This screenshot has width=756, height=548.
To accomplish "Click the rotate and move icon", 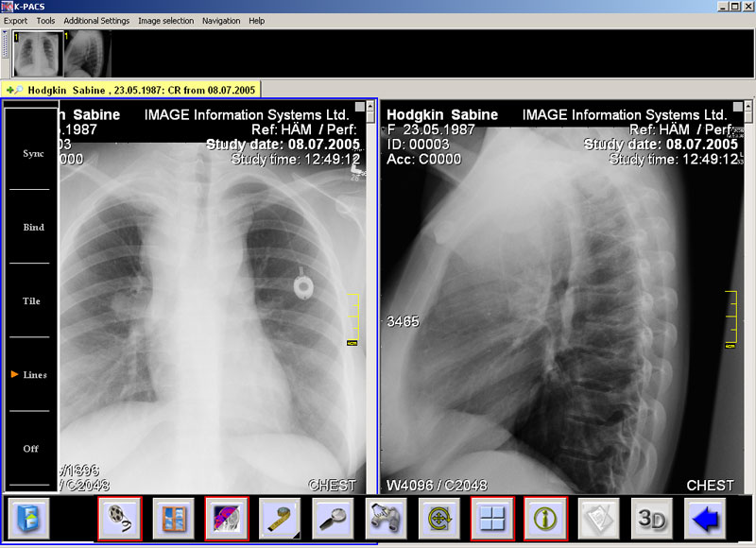I will click(439, 519).
